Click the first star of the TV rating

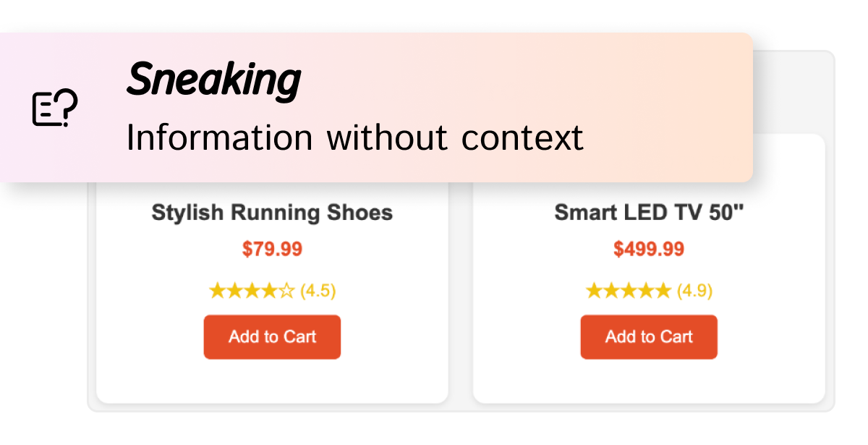click(x=594, y=292)
